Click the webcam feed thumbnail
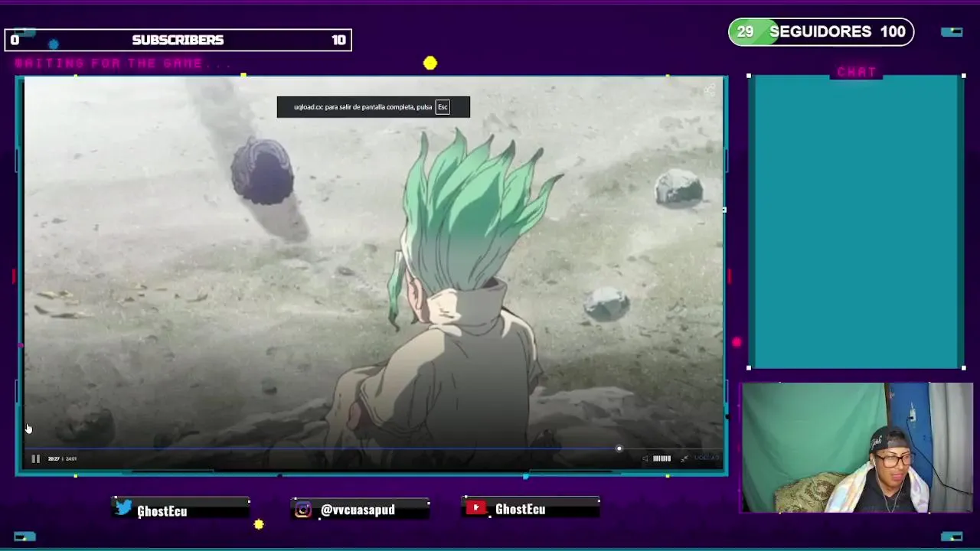The image size is (980, 551). point(857,448)
